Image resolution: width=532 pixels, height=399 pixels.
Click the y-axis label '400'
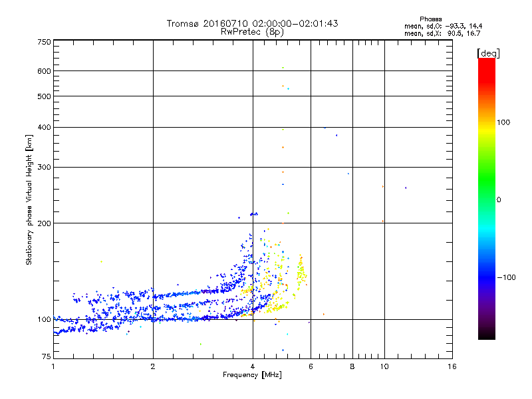[44, 128]
